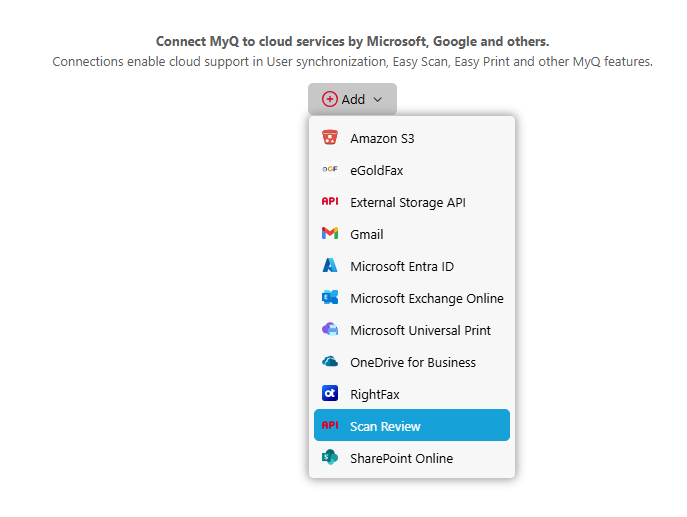Select the eGoldFax menu entry

[x=412, y=170]
